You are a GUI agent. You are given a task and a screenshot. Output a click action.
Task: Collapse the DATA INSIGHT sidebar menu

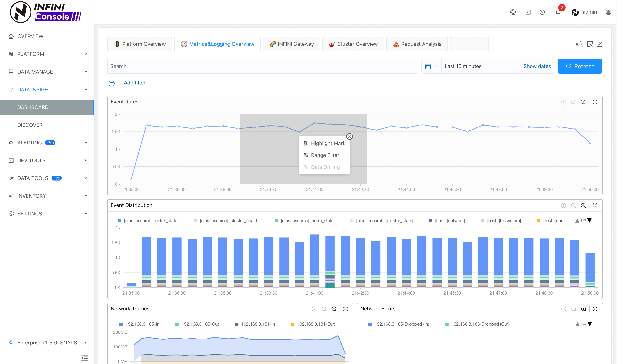click(x=47, y=90)
